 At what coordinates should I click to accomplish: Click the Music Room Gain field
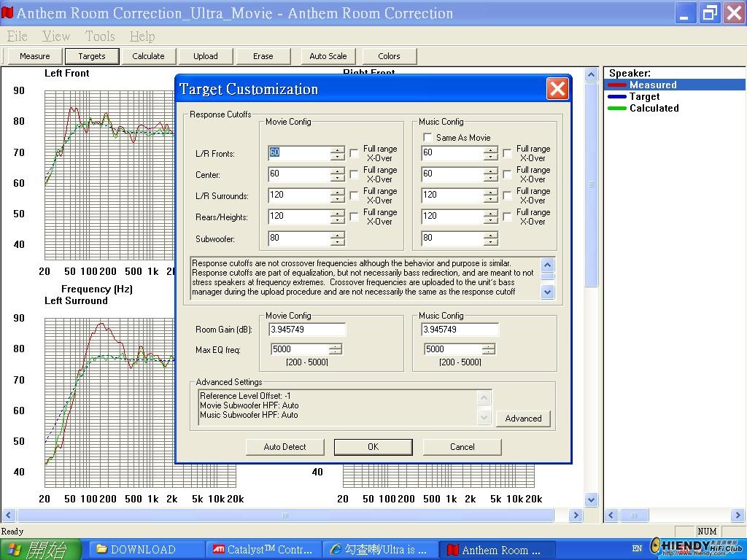460,330
